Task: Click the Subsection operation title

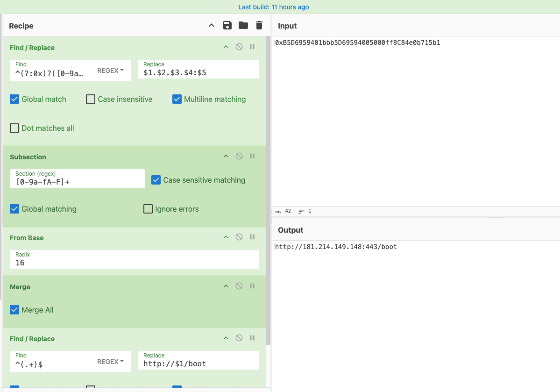Action: (28, 157)
